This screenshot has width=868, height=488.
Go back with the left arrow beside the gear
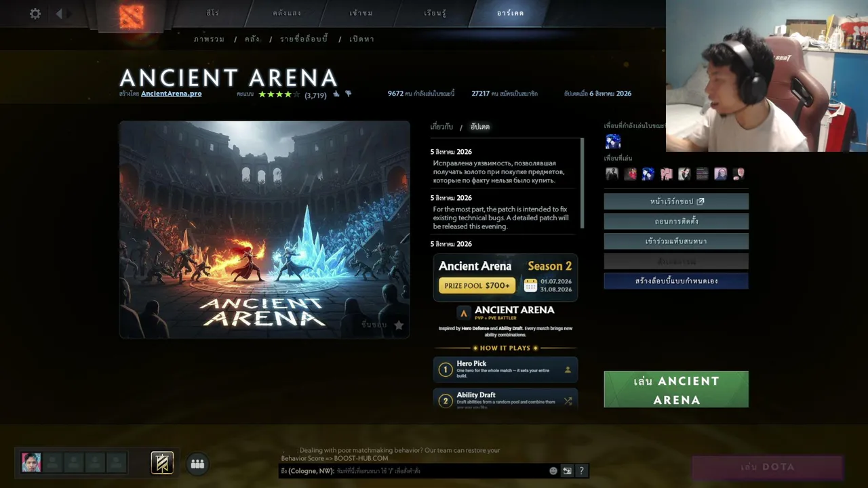(x=59, y=14)
